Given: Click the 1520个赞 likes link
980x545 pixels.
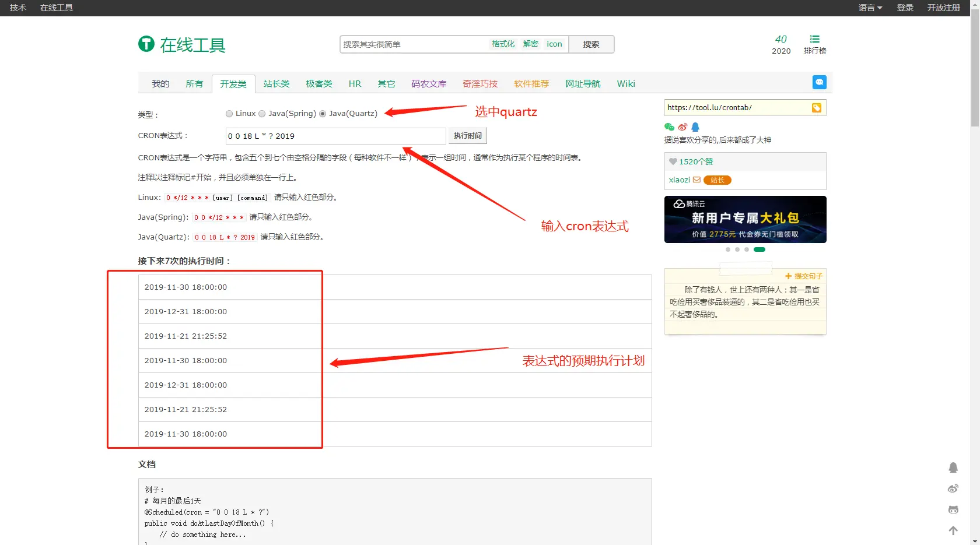Looking at the screenshot, I should click(696, 161).
